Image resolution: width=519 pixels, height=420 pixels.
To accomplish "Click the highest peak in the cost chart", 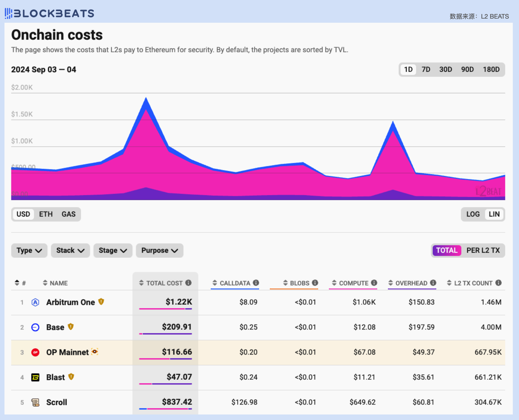I will pyautogui.click(x=146, y=99).
